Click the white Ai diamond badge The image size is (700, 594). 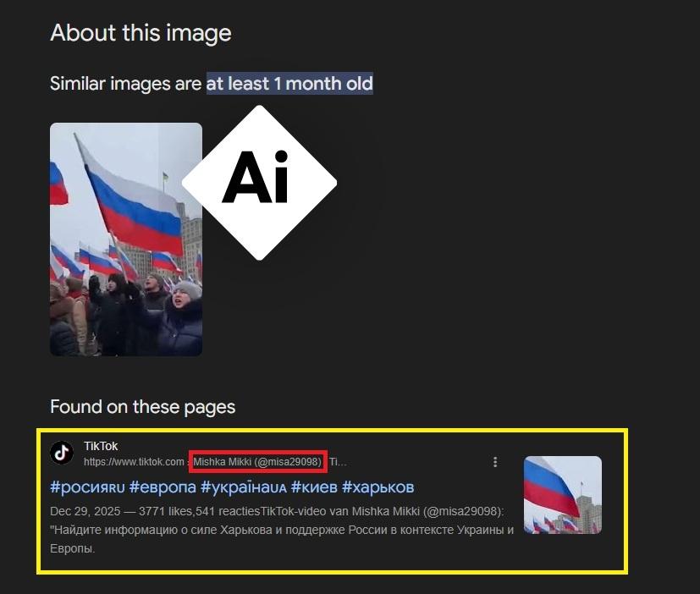[259, 183]
